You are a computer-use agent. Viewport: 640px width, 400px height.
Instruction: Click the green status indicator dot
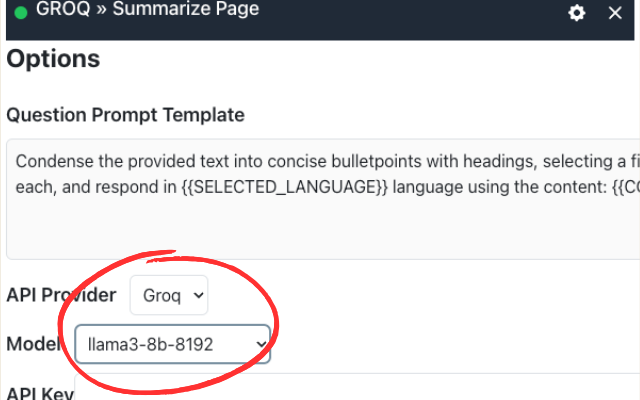[20, 13]
